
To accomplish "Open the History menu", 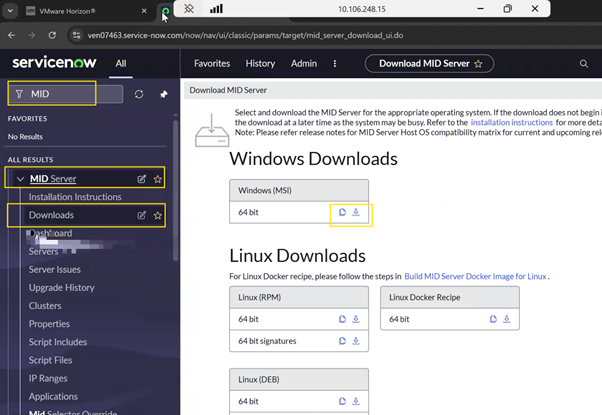I will pyautogui.click(x=260, y=64).
